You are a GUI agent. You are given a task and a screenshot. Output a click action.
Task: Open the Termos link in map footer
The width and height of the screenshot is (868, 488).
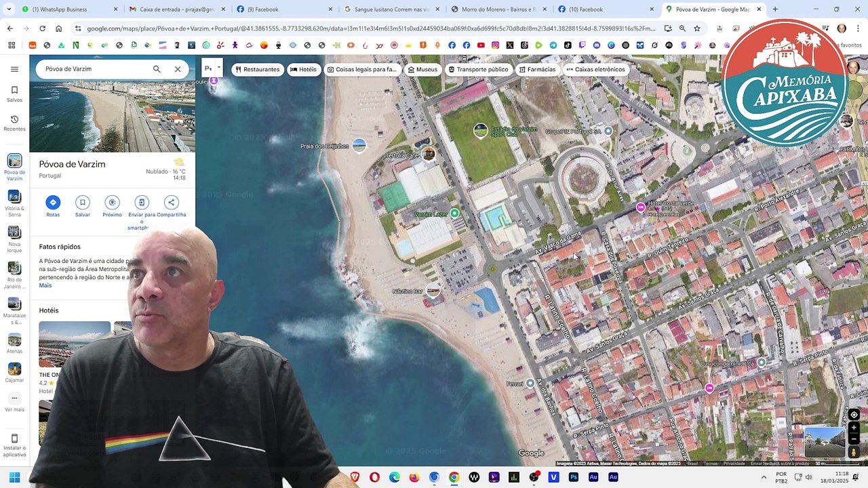click(711, 464)
